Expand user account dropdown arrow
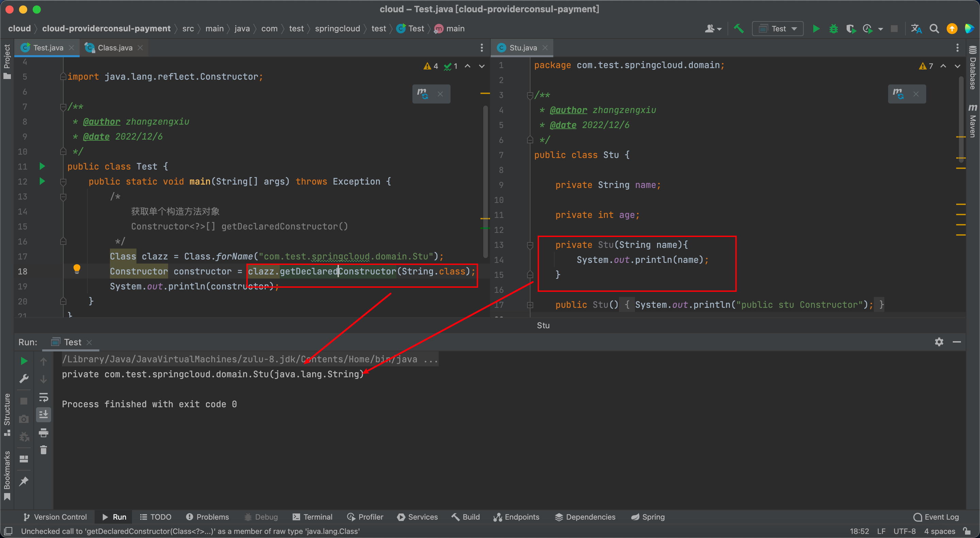This screenshot has height=538, width=980. coord(719,29)
